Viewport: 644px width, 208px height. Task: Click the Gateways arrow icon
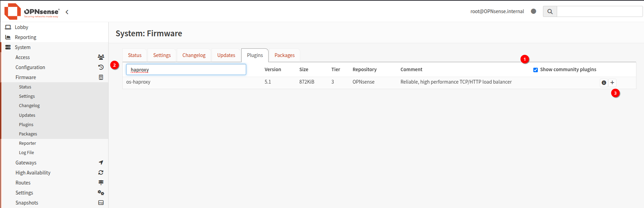101,163
